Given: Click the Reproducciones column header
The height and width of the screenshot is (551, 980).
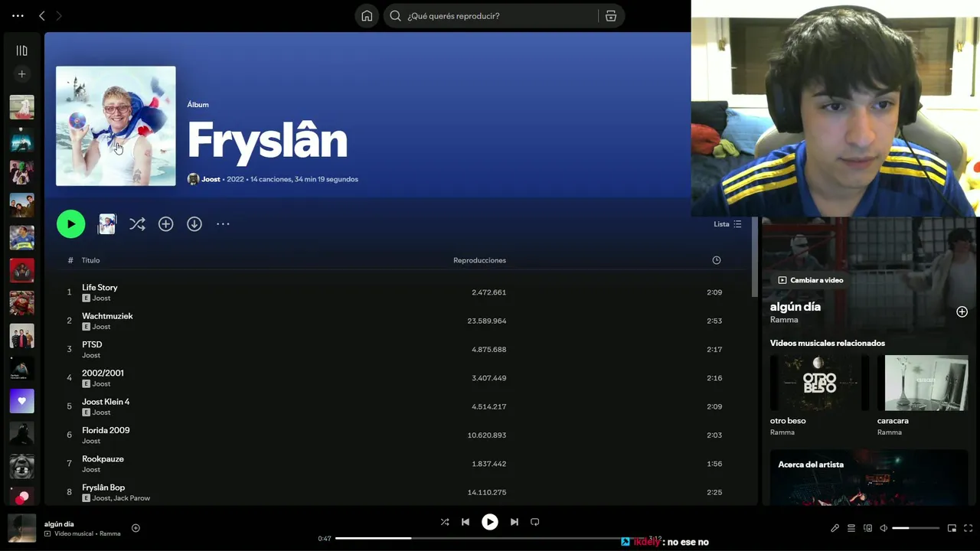Looking at the screenshot, I should tap(479, 260).
